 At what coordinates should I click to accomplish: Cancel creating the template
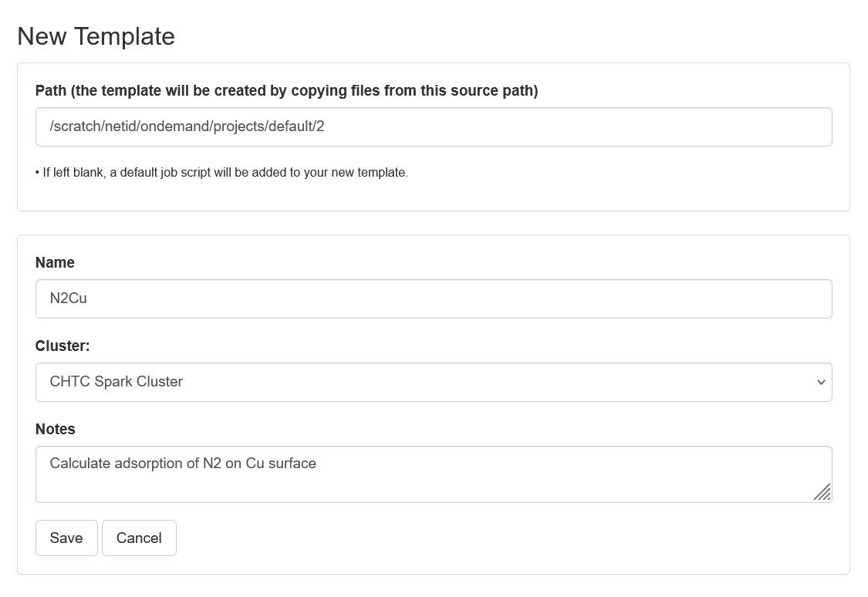pos(139,538)
